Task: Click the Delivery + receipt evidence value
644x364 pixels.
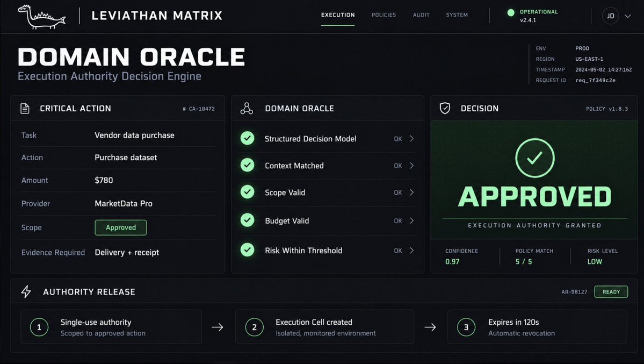Action: (127, 252)
